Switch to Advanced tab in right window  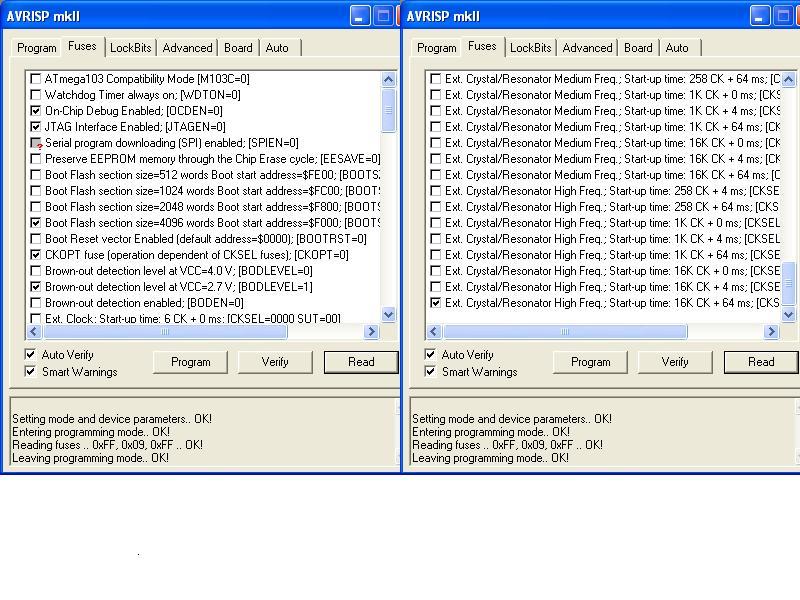point(587,48)
